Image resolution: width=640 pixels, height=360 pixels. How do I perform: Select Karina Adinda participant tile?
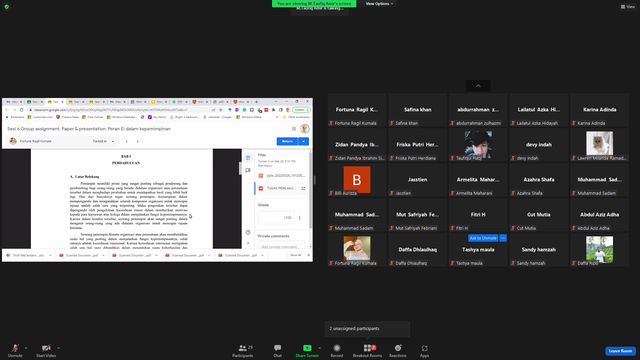(x=600, y=110)
